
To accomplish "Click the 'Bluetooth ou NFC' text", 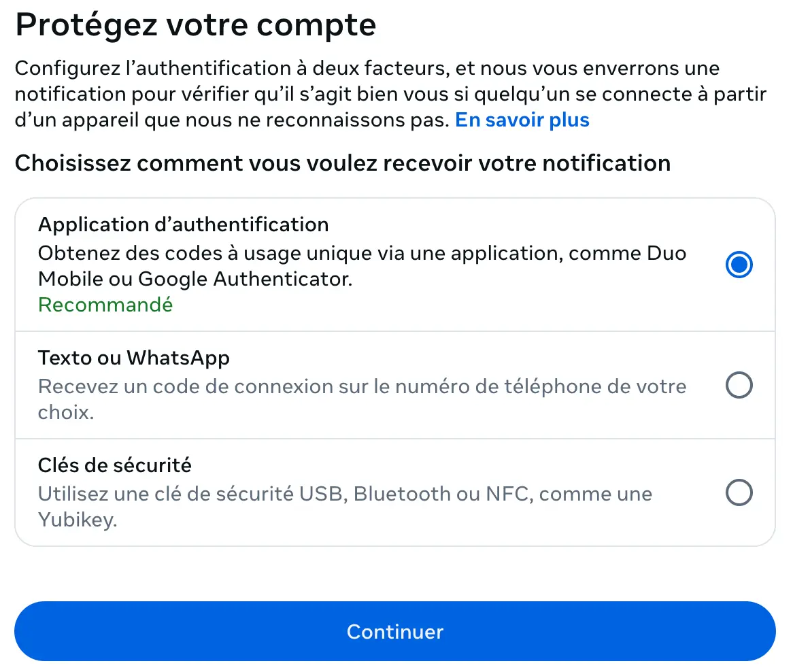I will click(442, 494).
